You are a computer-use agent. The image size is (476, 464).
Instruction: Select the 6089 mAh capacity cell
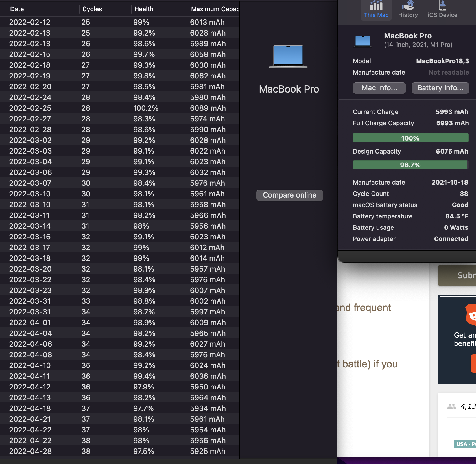tap(208, 108)
